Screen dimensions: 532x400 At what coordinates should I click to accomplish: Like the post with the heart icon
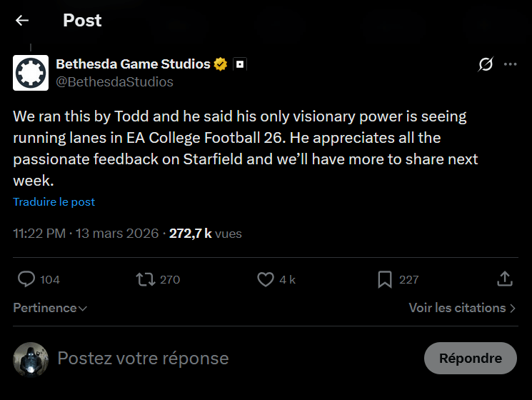coord(266,279)
